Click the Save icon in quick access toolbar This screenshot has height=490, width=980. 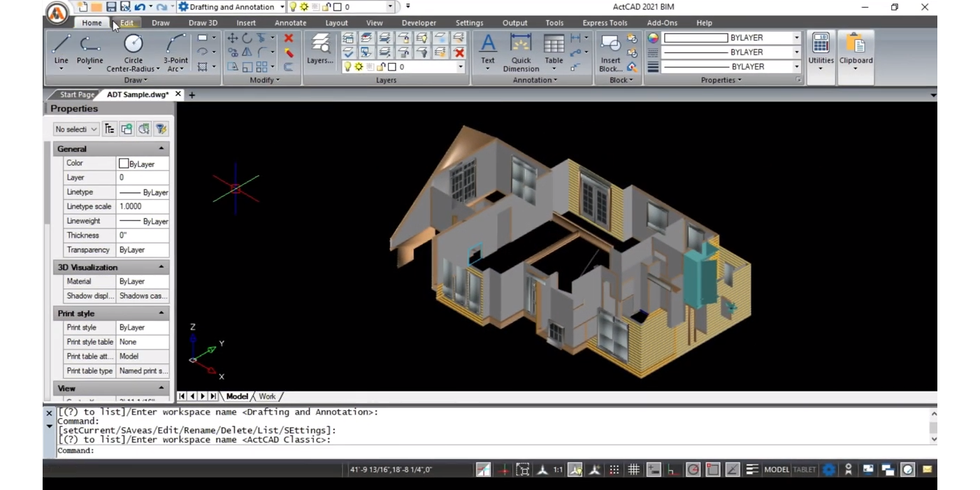click(x=110, y=6)
